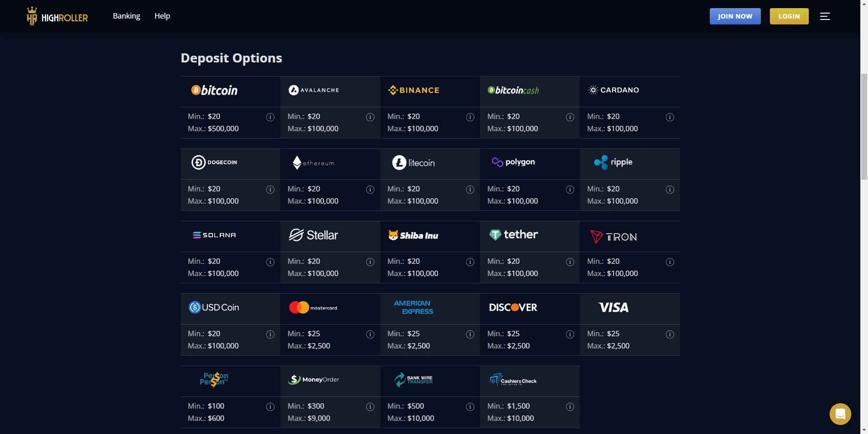
Task: Click the JOIN NOW button
Action: point(735,16)
